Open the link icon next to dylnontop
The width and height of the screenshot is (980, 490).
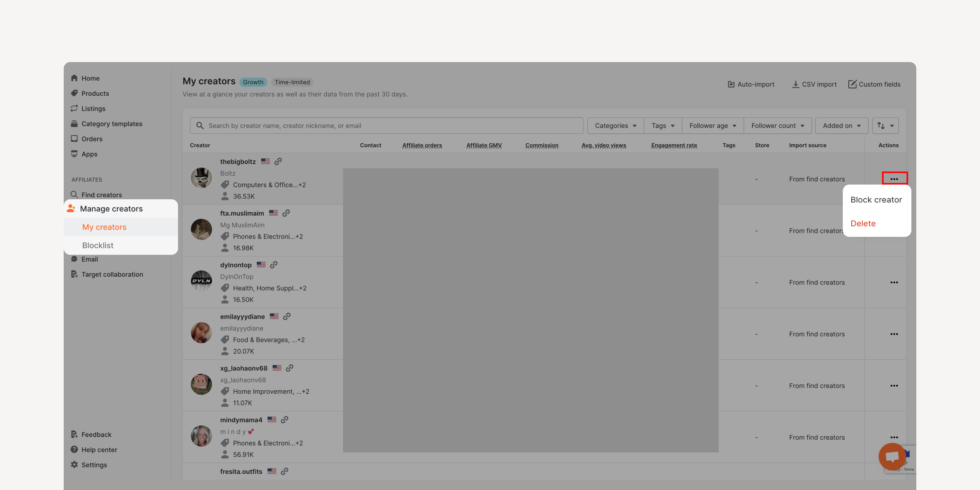coord(273,265)
